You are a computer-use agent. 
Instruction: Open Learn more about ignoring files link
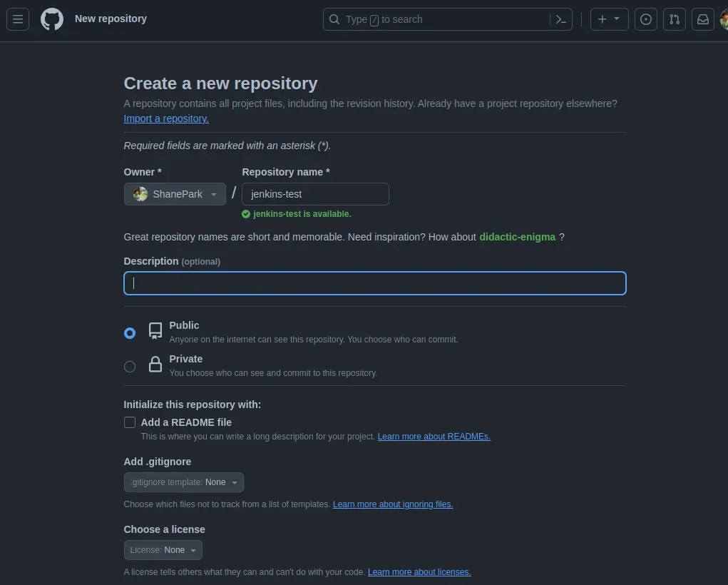393,504
